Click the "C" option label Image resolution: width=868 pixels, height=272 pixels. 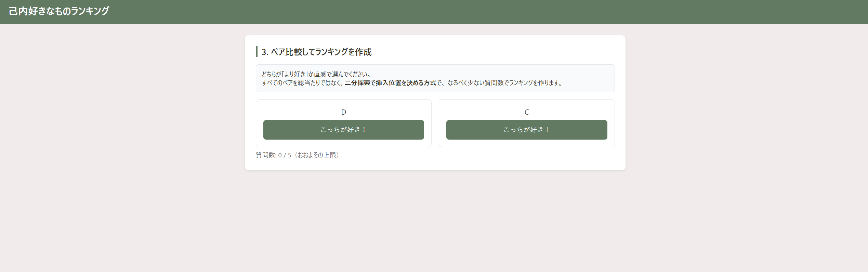tap(526, 112)
